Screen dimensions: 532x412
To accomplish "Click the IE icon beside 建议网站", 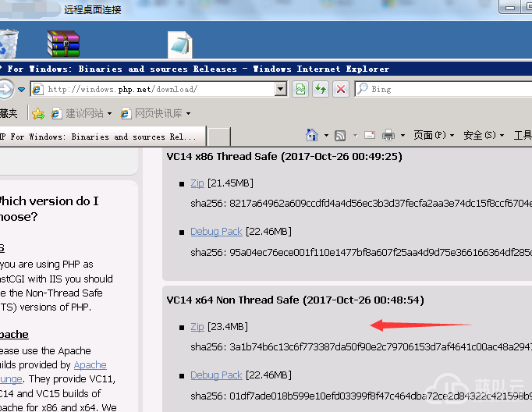I will click(56, 113).
